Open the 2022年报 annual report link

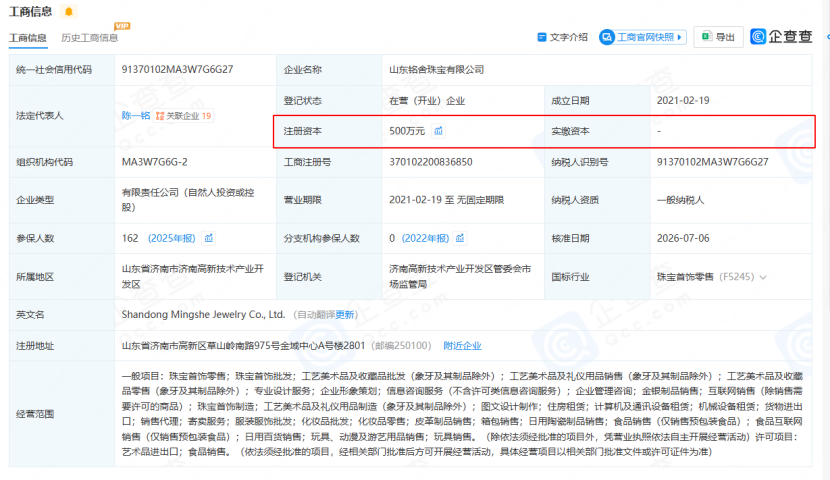pos(425,238)
